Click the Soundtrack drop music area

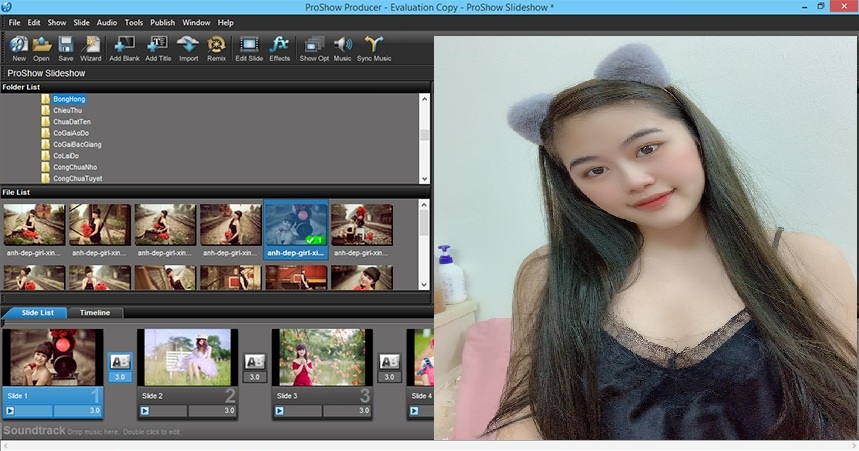coord(217,431)
